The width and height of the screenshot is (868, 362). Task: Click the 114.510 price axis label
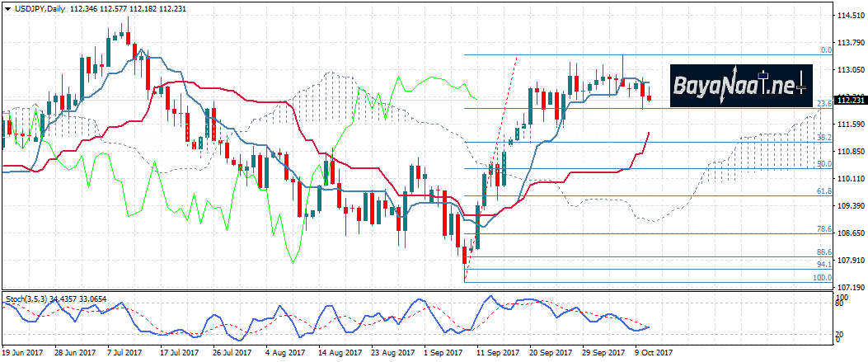849,16
